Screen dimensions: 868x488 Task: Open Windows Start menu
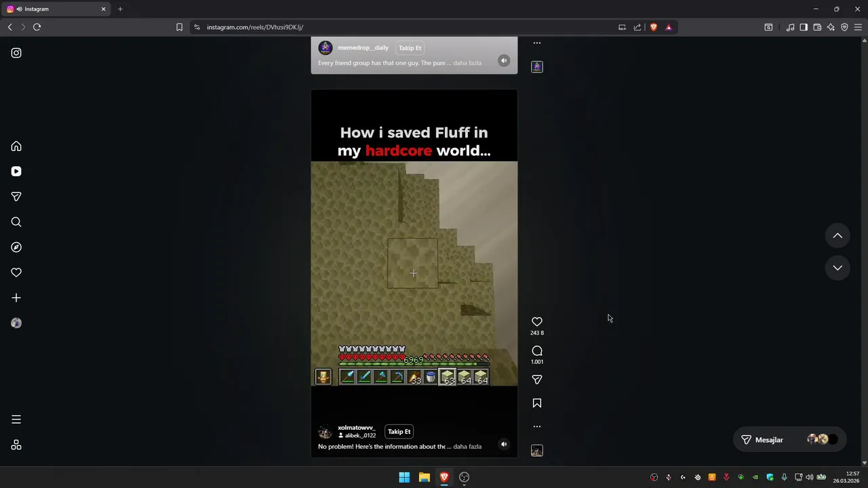click(404, 477)
